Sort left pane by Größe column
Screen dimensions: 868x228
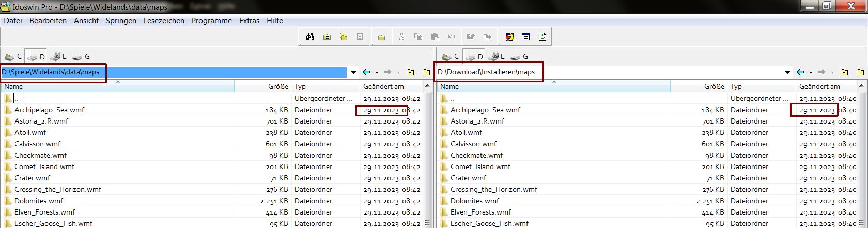pos(263,86)
